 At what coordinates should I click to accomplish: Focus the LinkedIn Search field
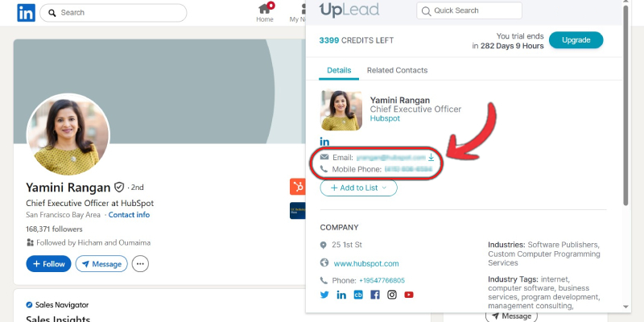(113, 13)
